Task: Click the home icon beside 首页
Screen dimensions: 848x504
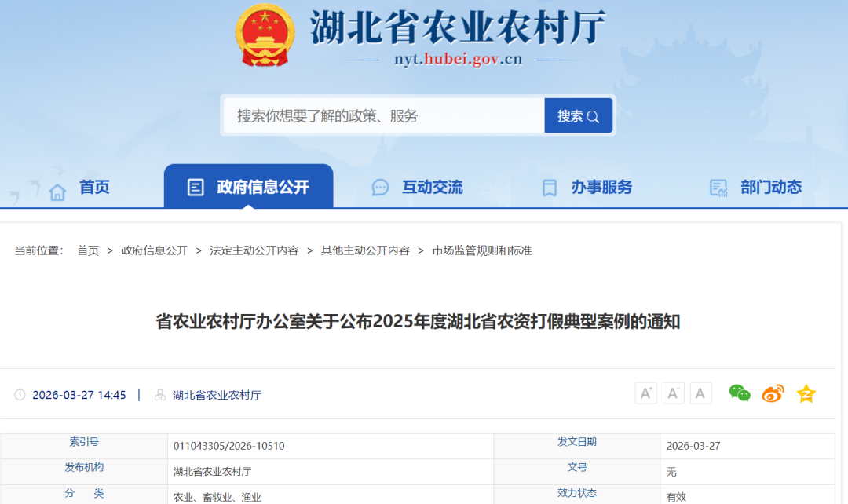Action: (57, 187)
